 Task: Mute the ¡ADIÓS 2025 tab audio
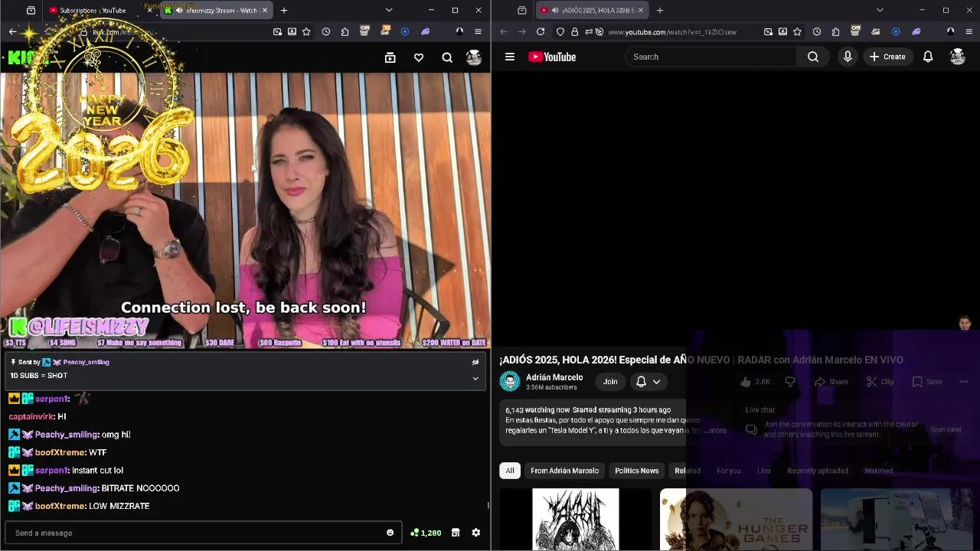(x=554, y=11)
